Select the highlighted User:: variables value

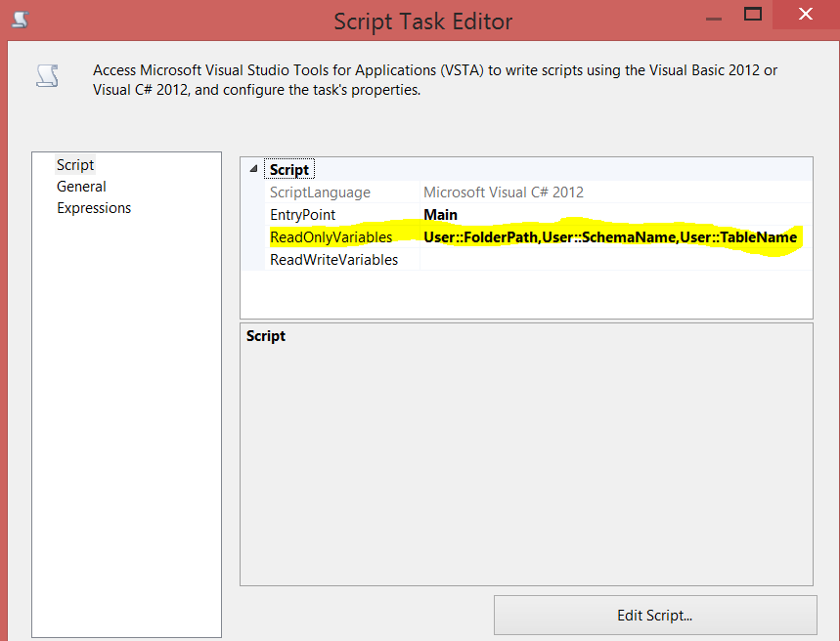611,236
